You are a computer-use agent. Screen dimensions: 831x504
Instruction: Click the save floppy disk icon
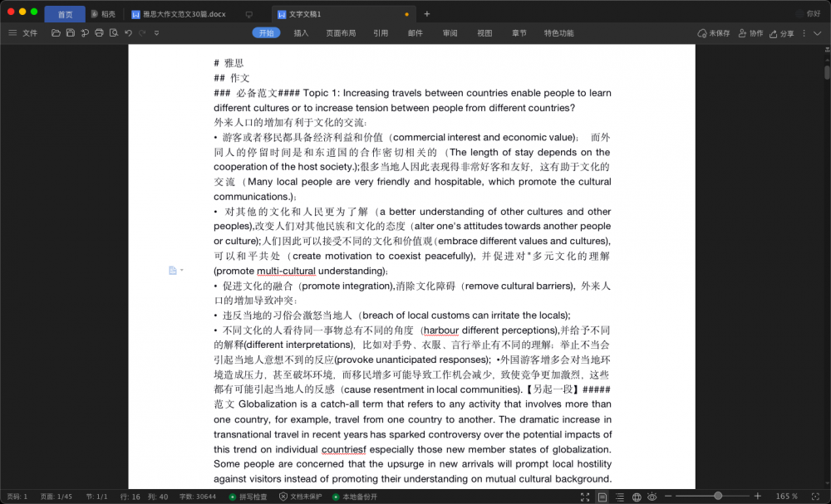(x=71, y=33)
